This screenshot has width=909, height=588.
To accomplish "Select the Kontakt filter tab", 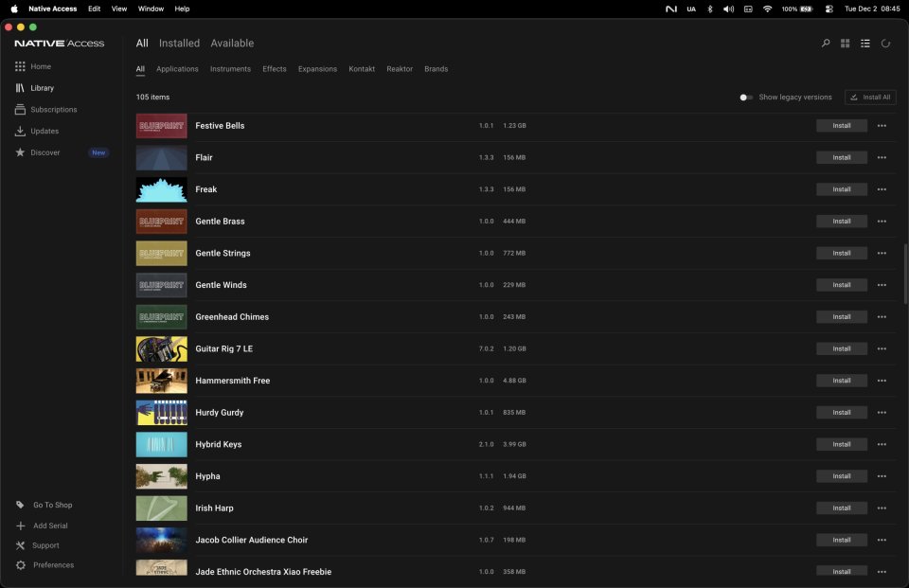I will point(361,68).
